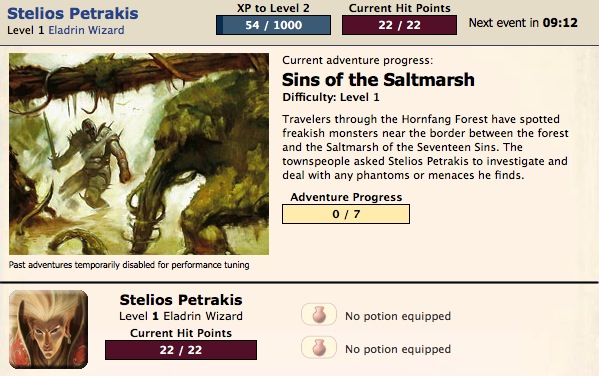Click the second empty potion slot icon

tap(319, 347)
